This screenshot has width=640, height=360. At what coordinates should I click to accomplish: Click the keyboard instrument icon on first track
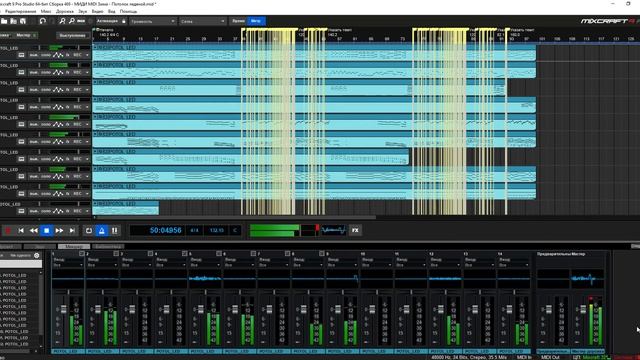pos(21,55)
